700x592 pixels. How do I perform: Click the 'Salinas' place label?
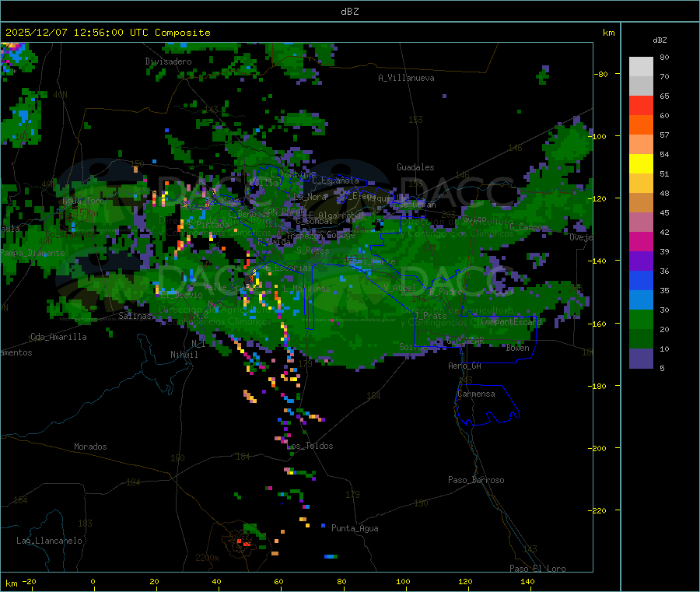[135, 316]
